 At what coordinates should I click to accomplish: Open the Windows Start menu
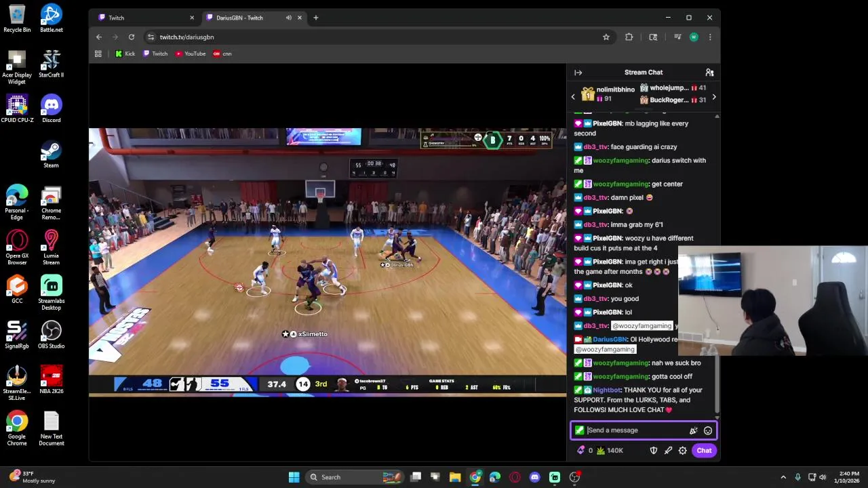[294, 477]
